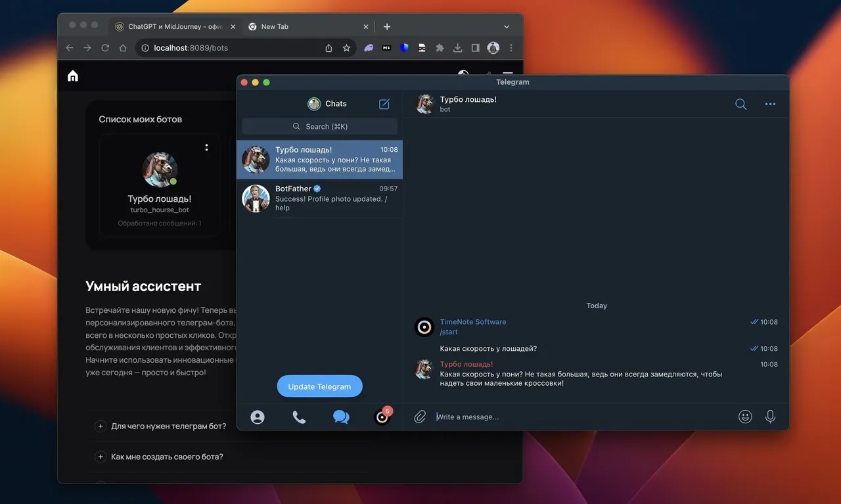The height and width of the screenshot is (504, 841).
Task: Open the Турбо лошадь! chat in list
Action: pyautogui.click(x=320, y=160)
